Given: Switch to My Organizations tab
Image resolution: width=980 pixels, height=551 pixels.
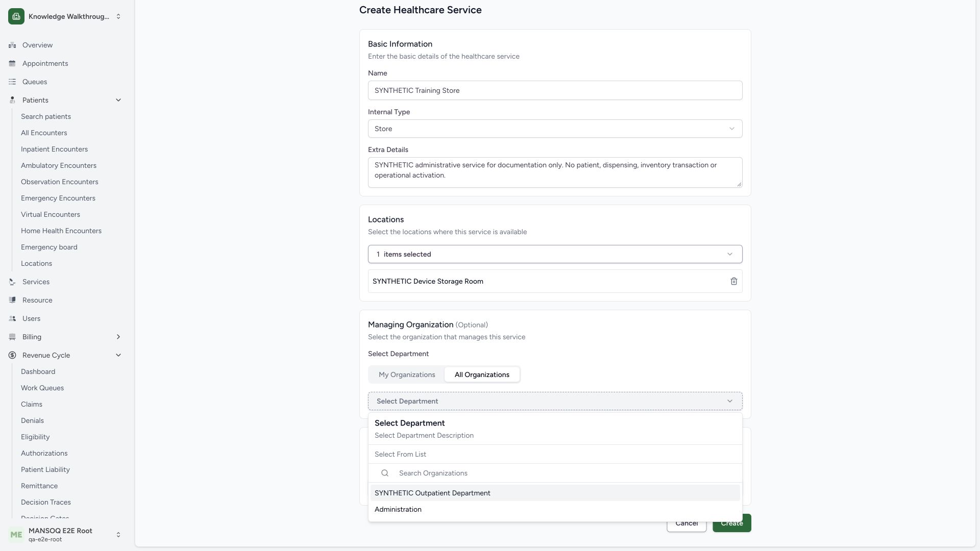Looking at the screenshot, I should pos(407,374).
